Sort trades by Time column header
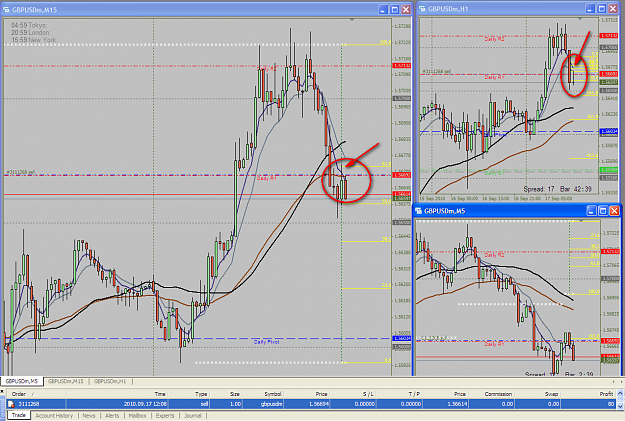Screen dimensions: 625x421 [116, 394]
